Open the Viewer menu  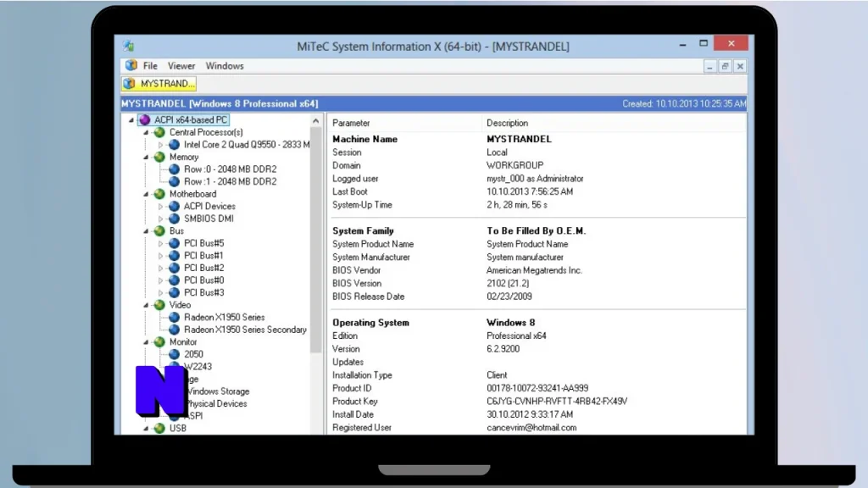pyautogui.click(x=181, y=66)
